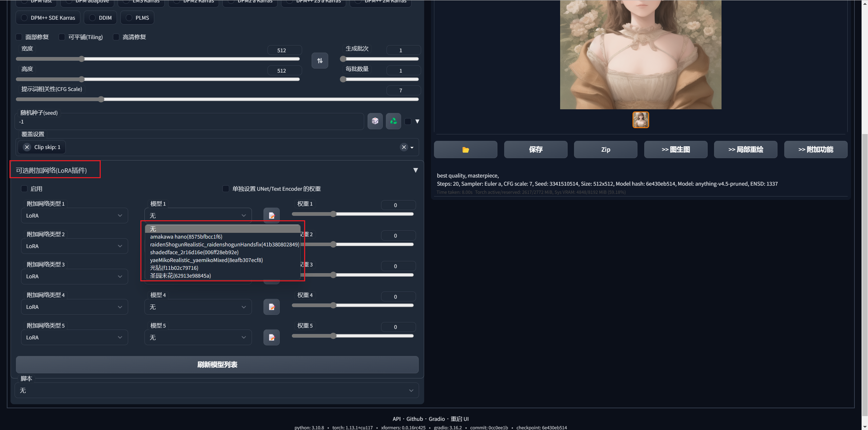Screen dimensions: 868x430
Task: Adjust the 宽度 width slider
Action: click(158, 59)
